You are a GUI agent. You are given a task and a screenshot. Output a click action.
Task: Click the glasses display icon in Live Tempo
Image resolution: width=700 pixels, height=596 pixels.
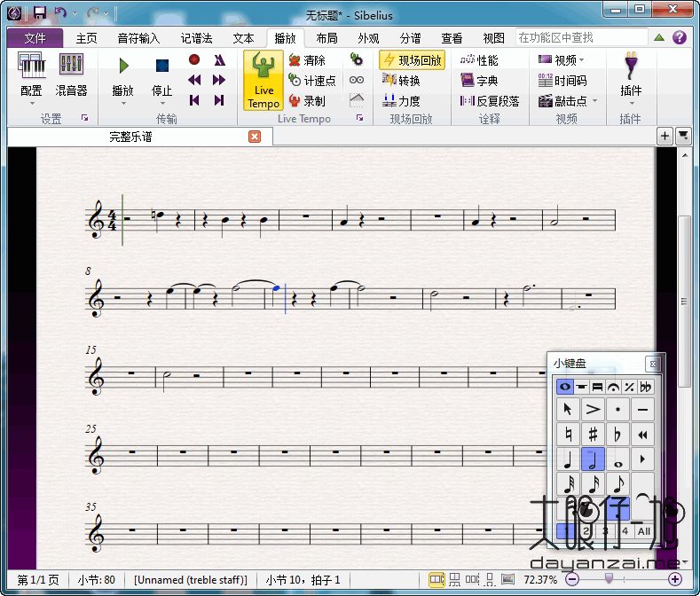point(357,80)
